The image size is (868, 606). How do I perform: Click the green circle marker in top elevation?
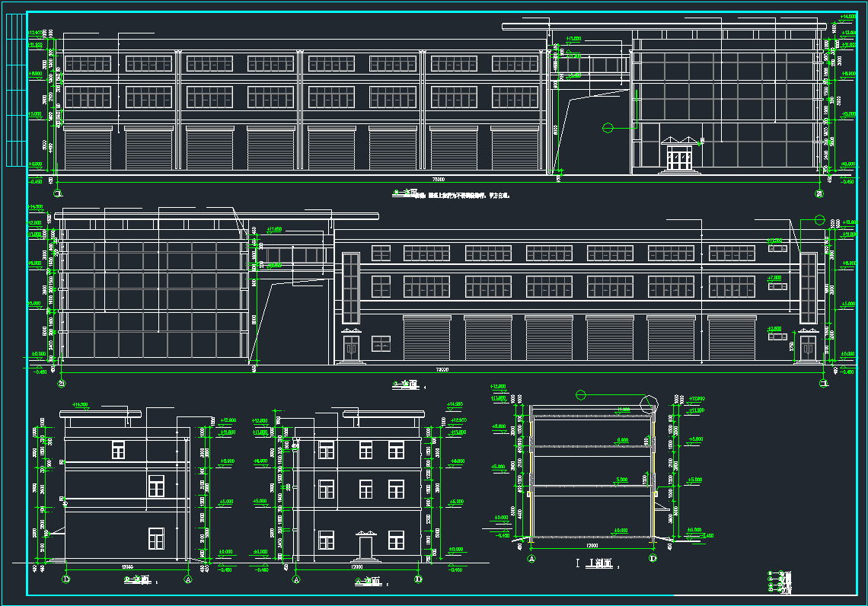point(608,127)
